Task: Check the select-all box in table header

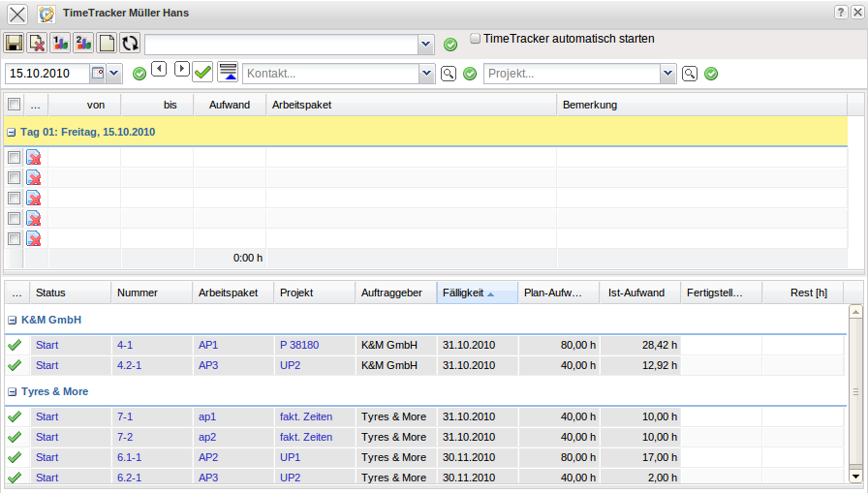Action: pos(14,105)
